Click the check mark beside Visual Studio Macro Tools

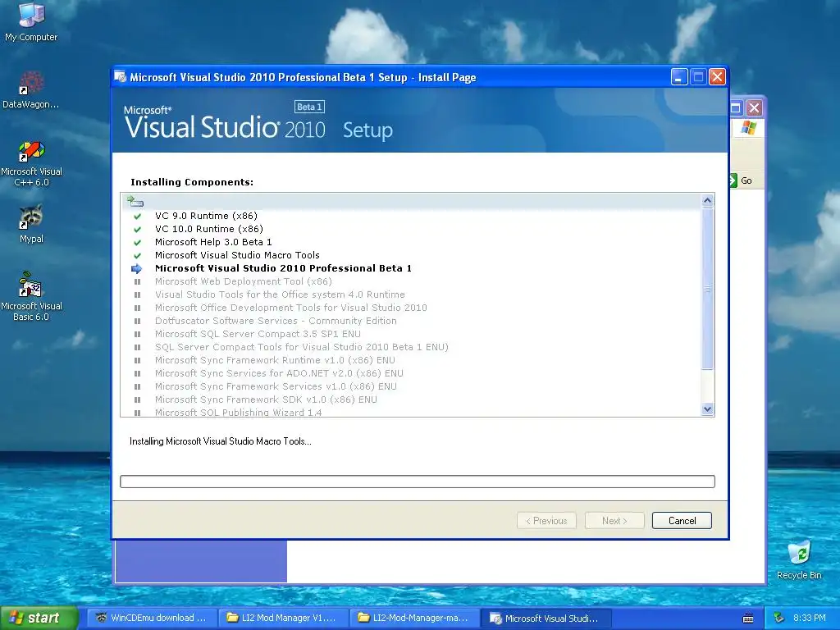(137, 256)
